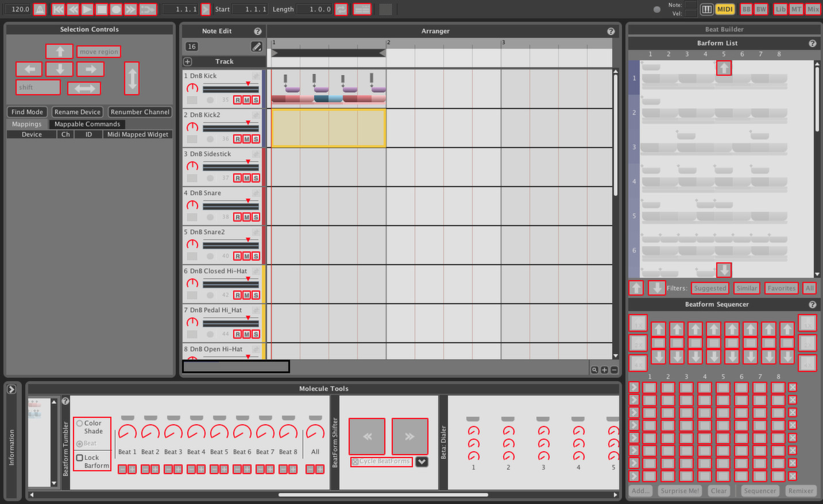Open the Mix panel via the Mix icon
Image resolution: width=823 pixels, height=504 pixels.
pyautogui.click(x=813, y=9)
